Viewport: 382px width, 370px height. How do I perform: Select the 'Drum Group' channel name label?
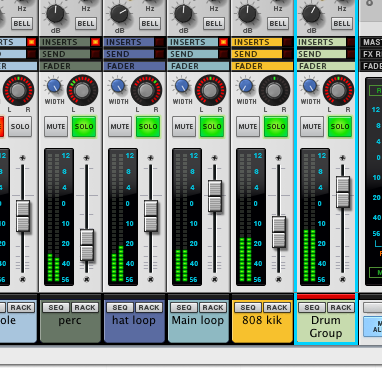(x=326, y=327)
